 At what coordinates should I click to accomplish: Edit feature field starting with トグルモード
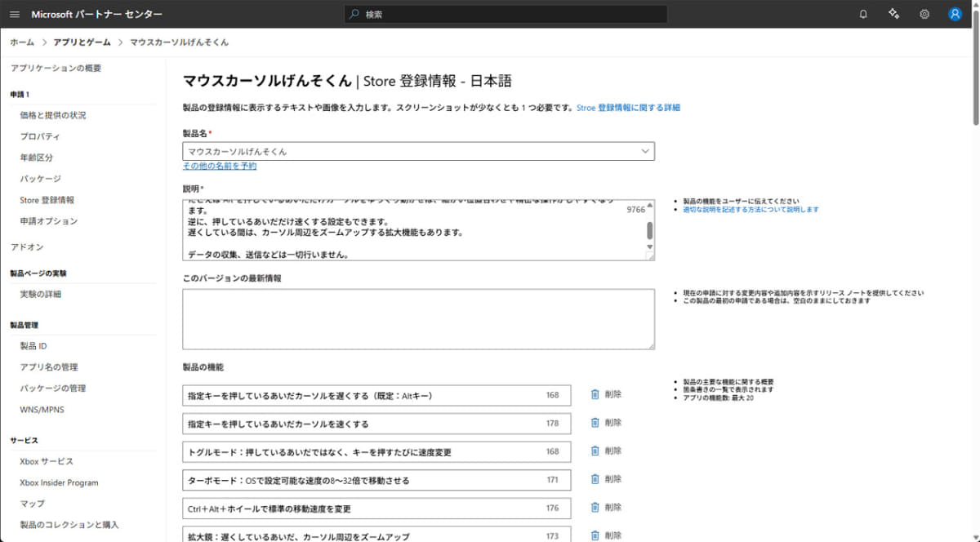point(376,452)
